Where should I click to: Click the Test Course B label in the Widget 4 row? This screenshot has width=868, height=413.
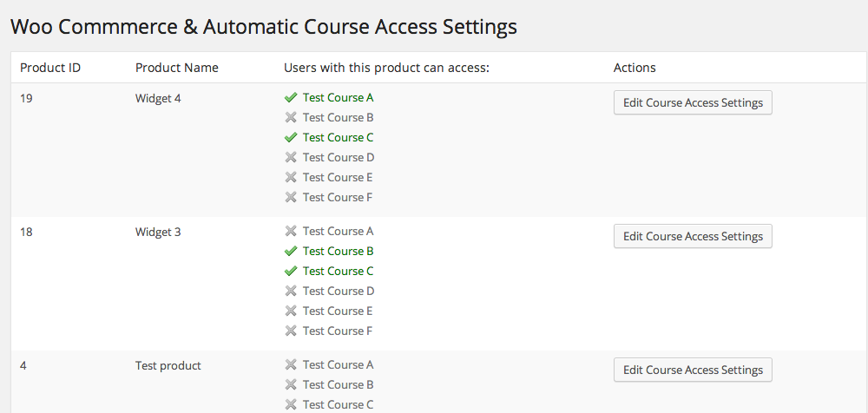[x=339, y=117]
